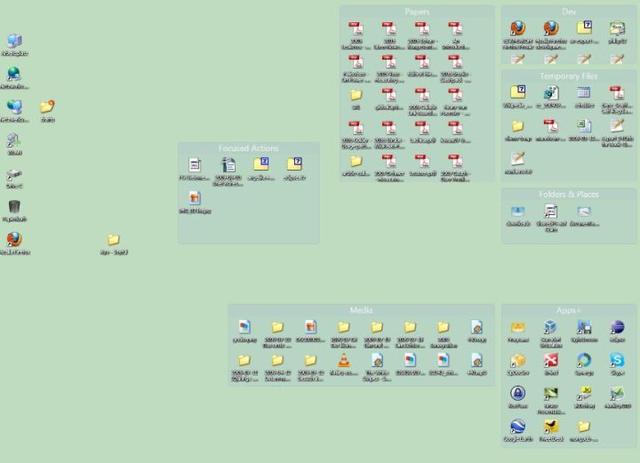Select the Temporary Files fence title
Viewport: 640px width, 463px height.
pos(569,76)
